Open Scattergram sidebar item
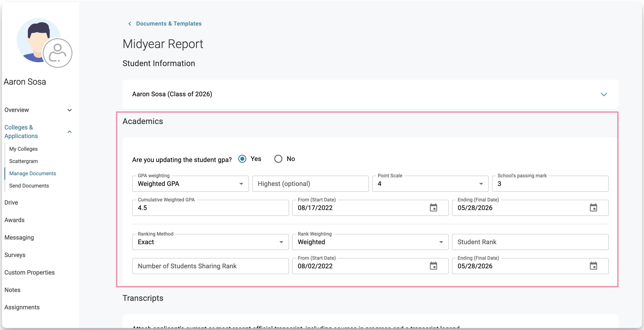 click(24, 161)
